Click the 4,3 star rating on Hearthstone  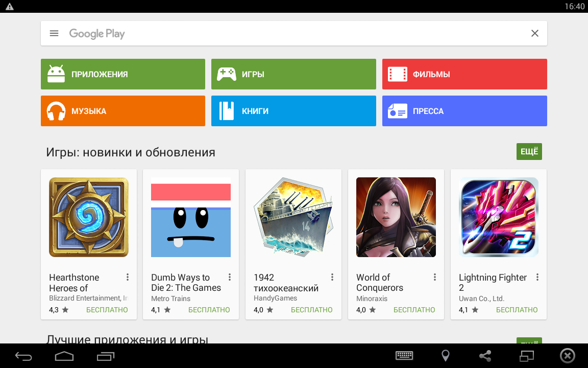(59, 310)
